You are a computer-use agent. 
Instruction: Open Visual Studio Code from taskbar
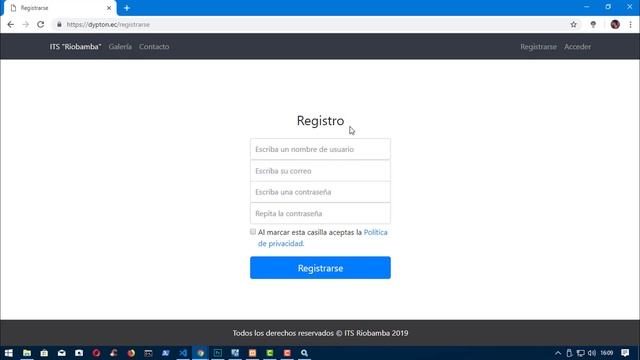[x=183, y=353]
